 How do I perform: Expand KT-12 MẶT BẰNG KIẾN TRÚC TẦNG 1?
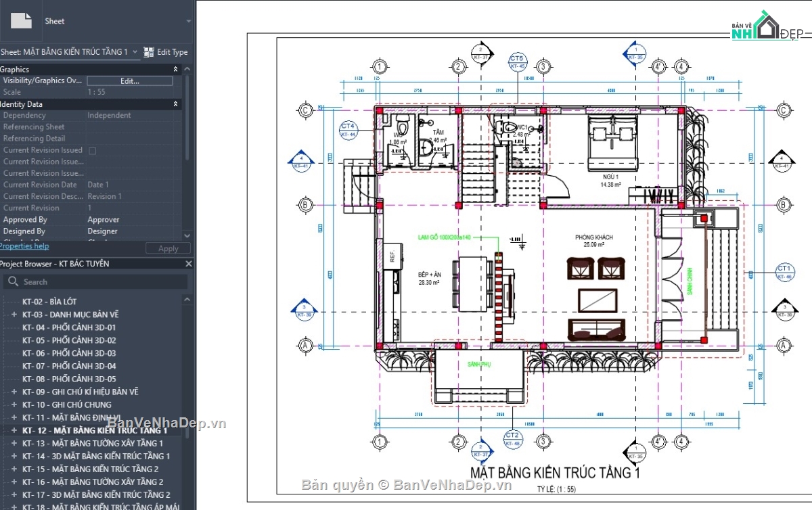tap(14, 430)
